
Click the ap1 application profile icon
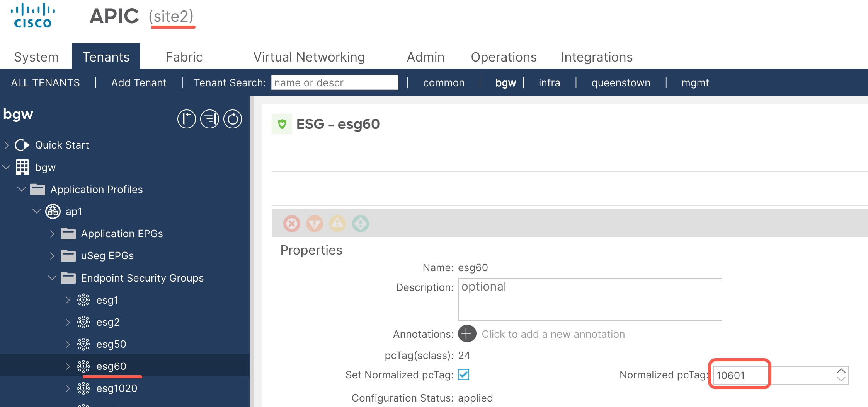coord(53,211)
